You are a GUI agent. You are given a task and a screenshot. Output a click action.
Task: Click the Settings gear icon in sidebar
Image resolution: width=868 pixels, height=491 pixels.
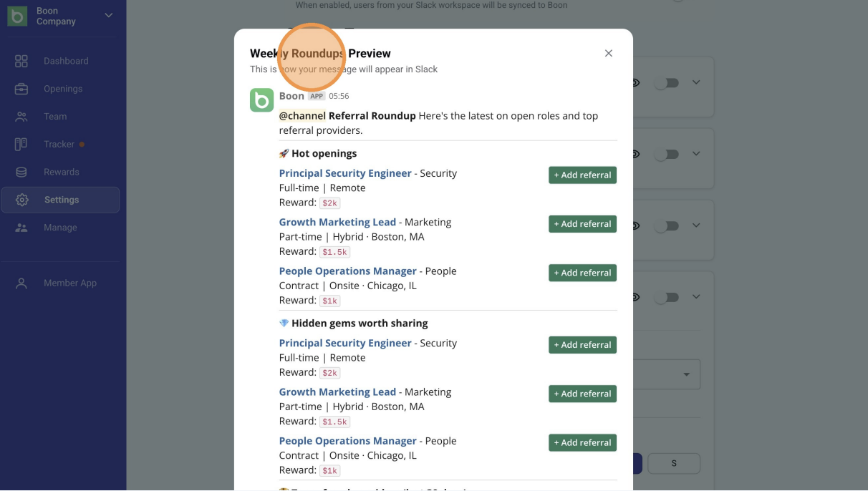22,200
